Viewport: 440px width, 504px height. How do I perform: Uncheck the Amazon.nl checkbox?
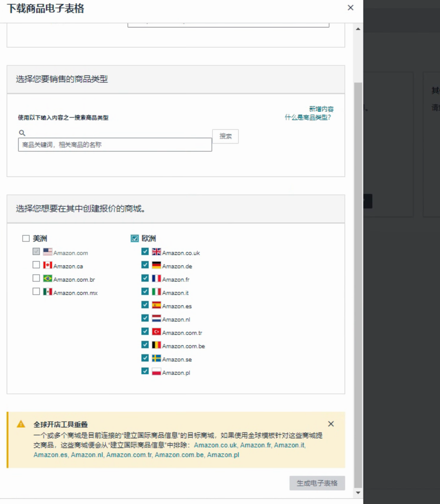tap(145, 318)
